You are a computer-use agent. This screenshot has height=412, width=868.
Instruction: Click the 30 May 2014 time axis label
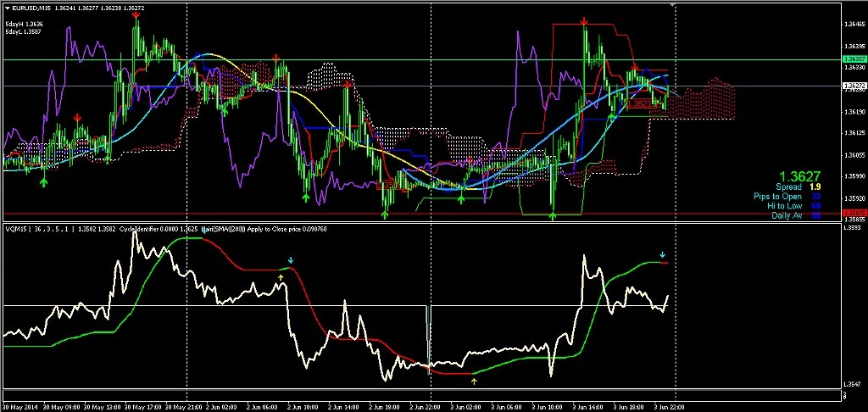click(x=19, y=407)
